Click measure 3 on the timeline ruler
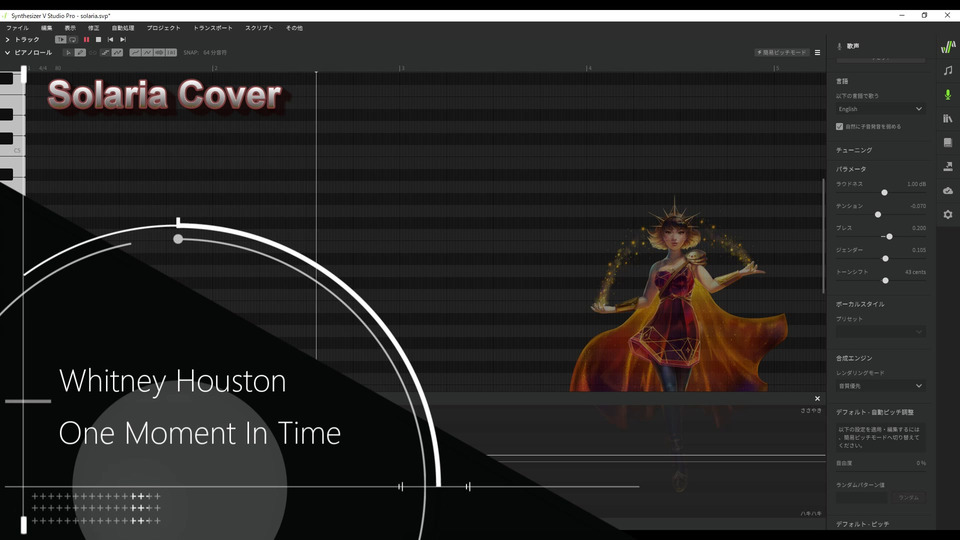 pos(401,68)
